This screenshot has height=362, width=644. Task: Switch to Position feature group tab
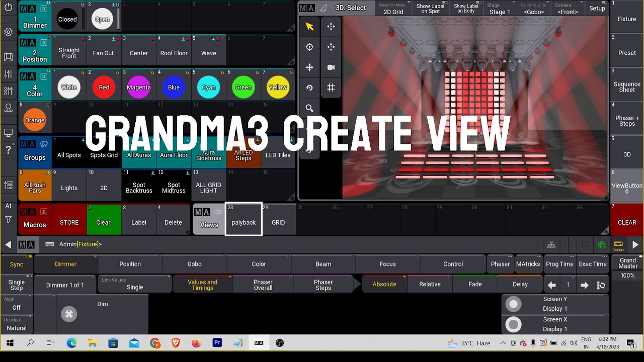coord(130,264)
